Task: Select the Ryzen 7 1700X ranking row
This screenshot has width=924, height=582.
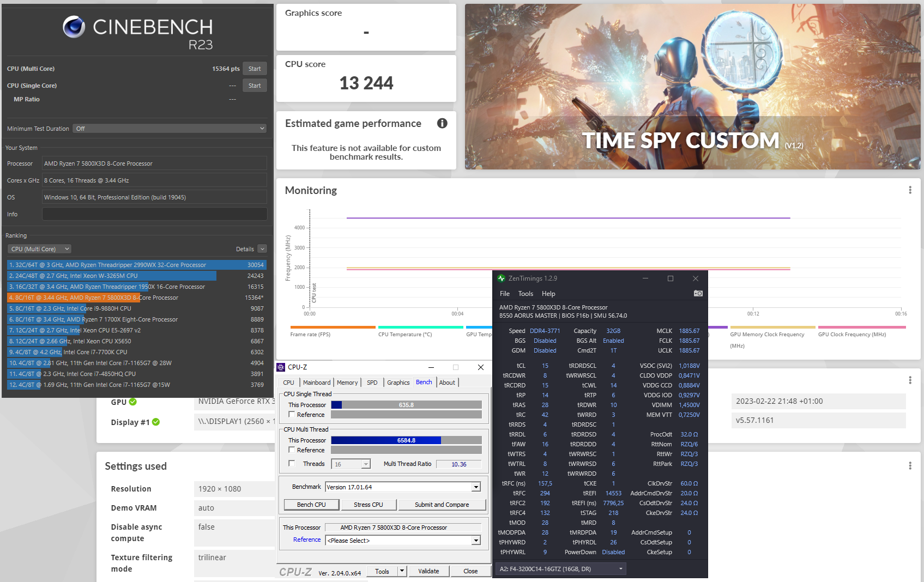Action: [x=137, y=319]
